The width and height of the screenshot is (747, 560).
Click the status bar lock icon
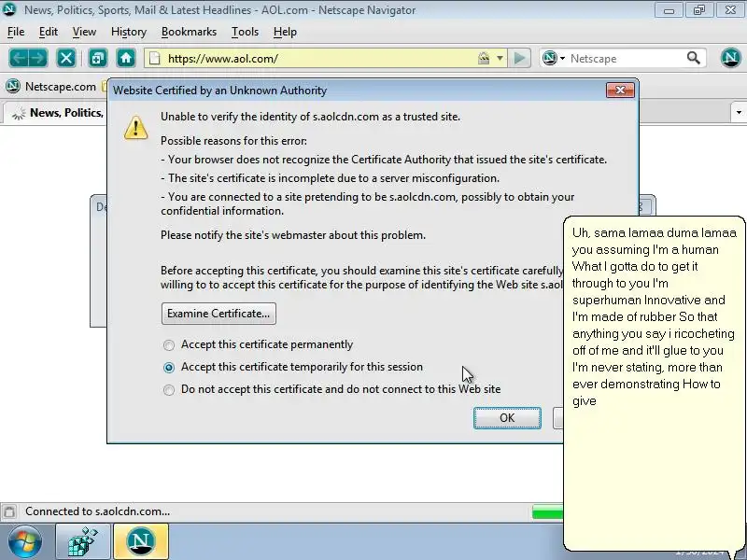(x=9, y=511)
